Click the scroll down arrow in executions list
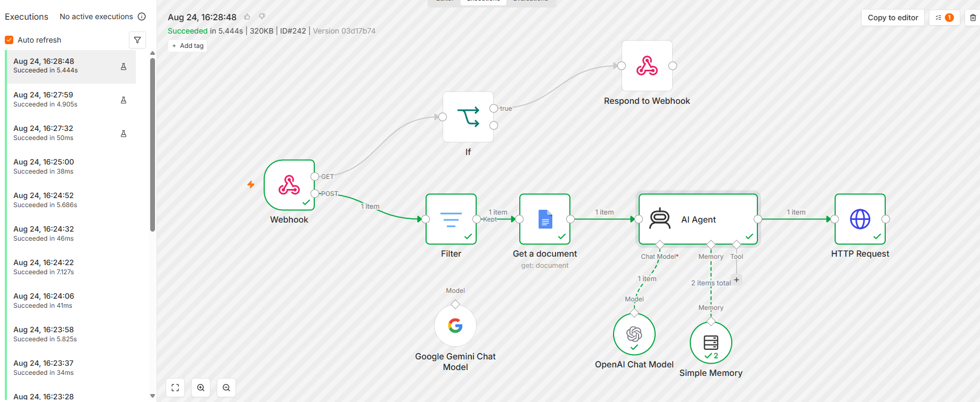This screenshot has height=402, width=980. pyautogui.click(x=152, y=396)
